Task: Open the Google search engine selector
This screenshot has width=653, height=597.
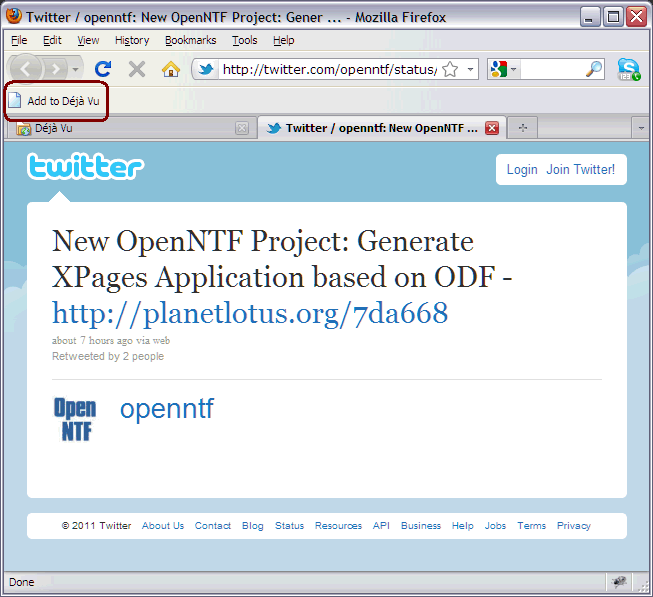Action: point(503,69)
